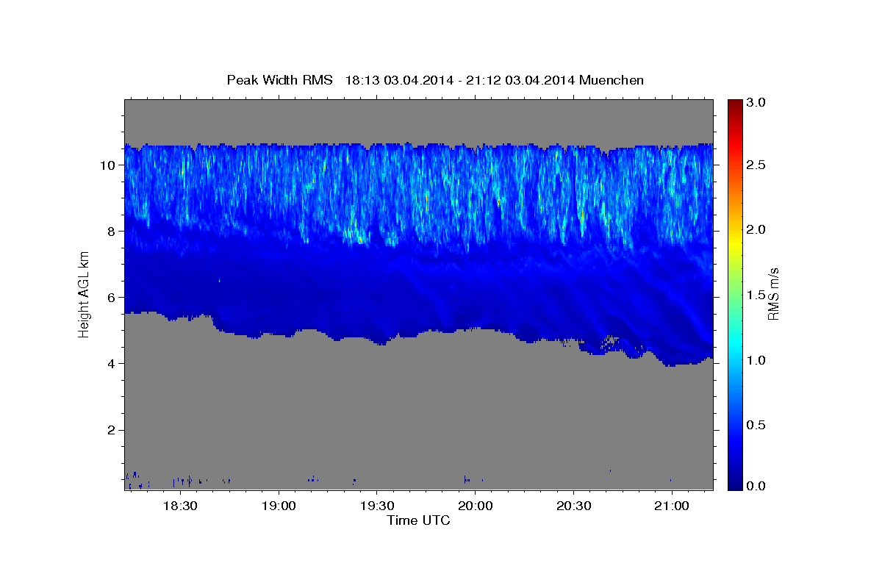This screenshot has width=882, height=588.
Task: Click the height tick label 6
Action: click(112, 298)
